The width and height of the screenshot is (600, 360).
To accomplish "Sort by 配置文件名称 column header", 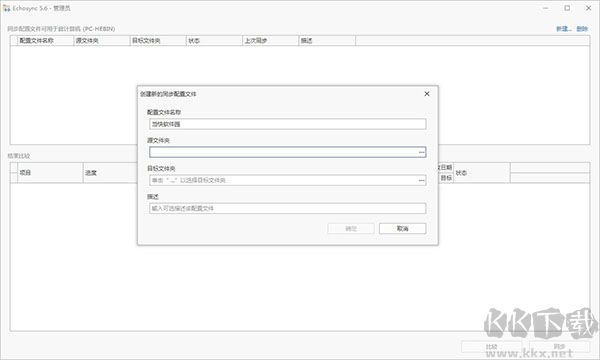I will pyautogui.click(x=45, y=41).
